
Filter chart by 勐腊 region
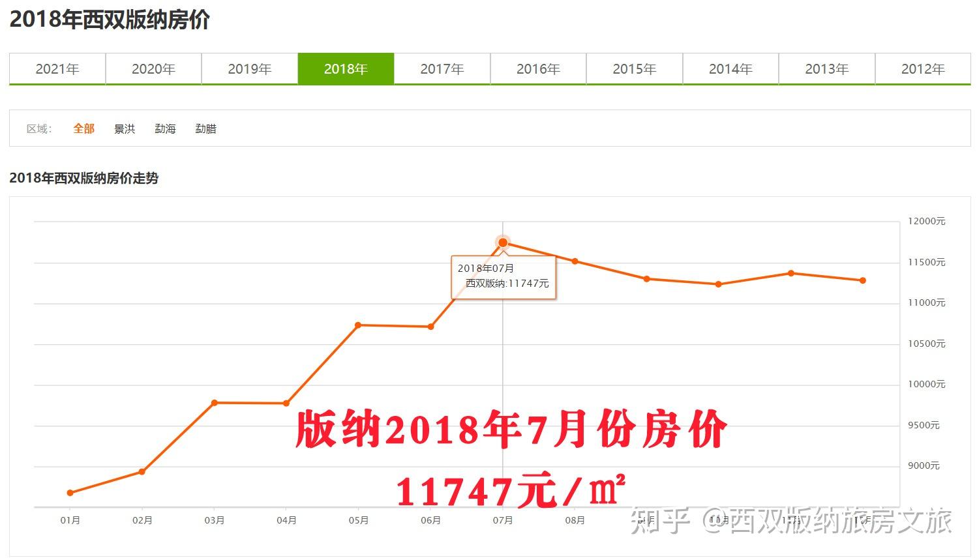pos(206,128)
